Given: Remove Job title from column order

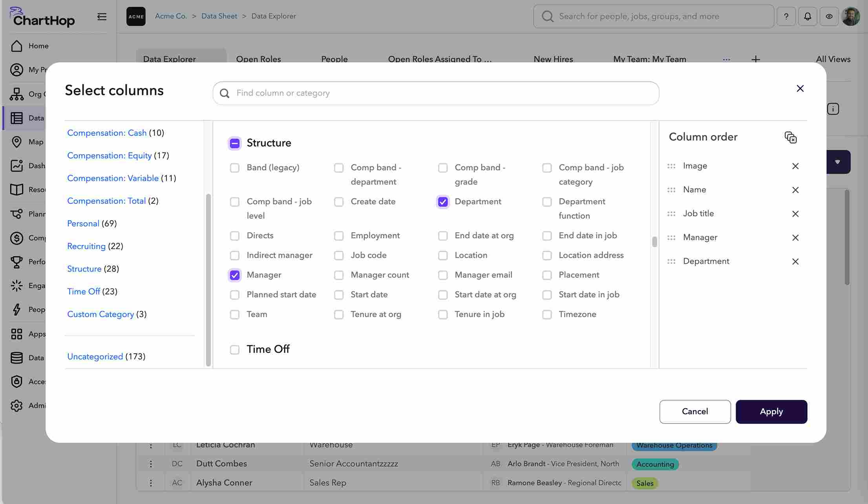Looking at the screenshot, I should click(x=795, y=214).
